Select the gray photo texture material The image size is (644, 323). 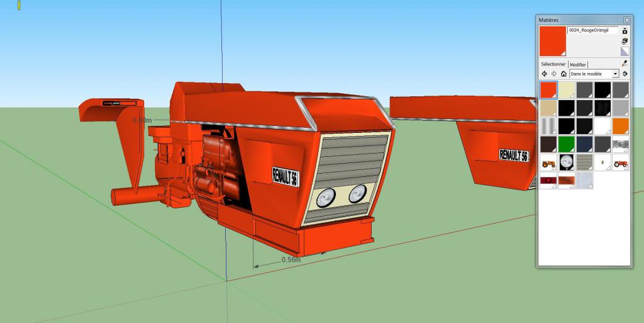tap(621, 144)
